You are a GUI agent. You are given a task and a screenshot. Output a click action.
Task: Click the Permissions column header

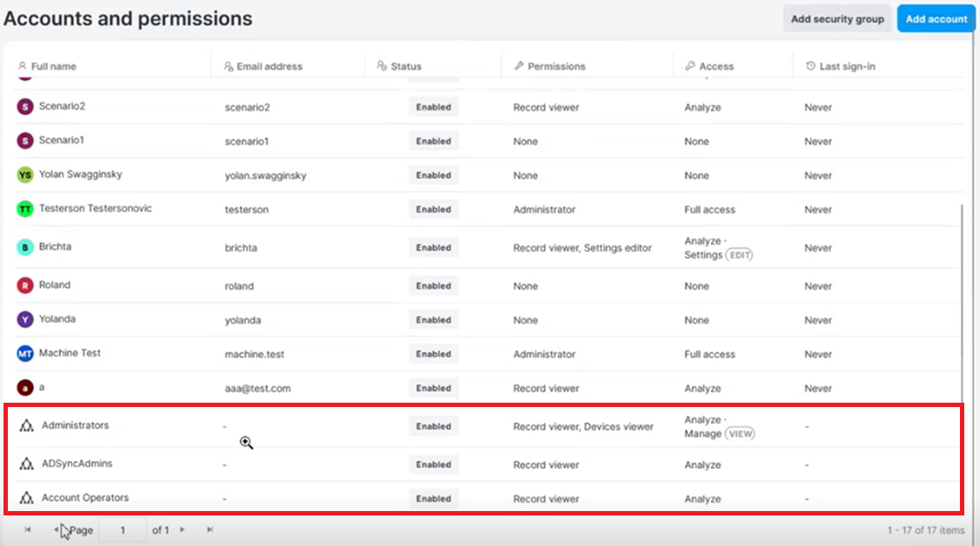click(556, 66)
